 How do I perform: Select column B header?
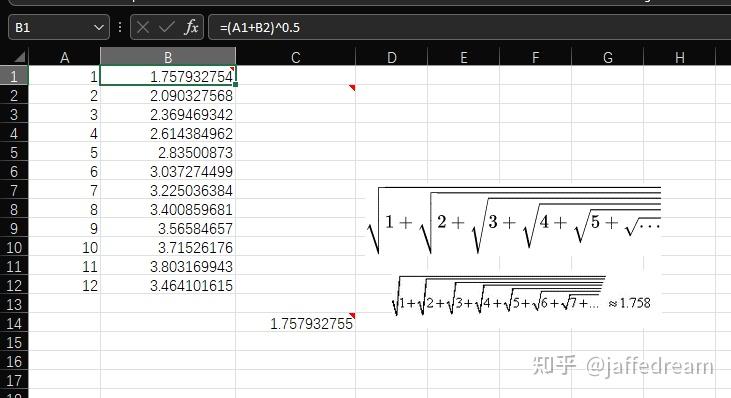(168, 57)
